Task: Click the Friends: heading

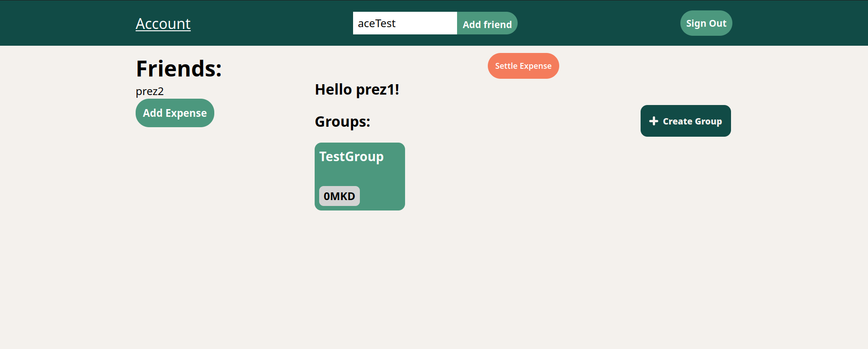Action: click(x=179, y=69)
